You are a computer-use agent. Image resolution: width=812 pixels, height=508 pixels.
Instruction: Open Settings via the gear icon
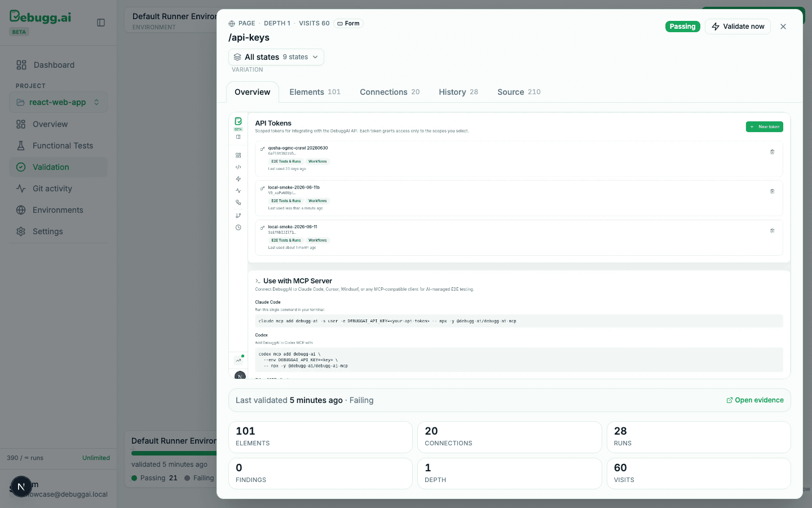click(21, 231)
